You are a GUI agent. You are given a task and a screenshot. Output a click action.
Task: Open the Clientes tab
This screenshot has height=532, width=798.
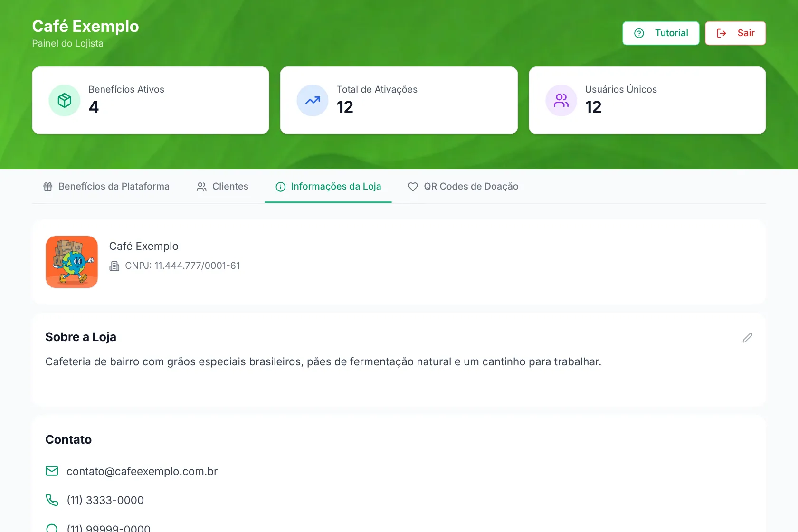[222, 187]
